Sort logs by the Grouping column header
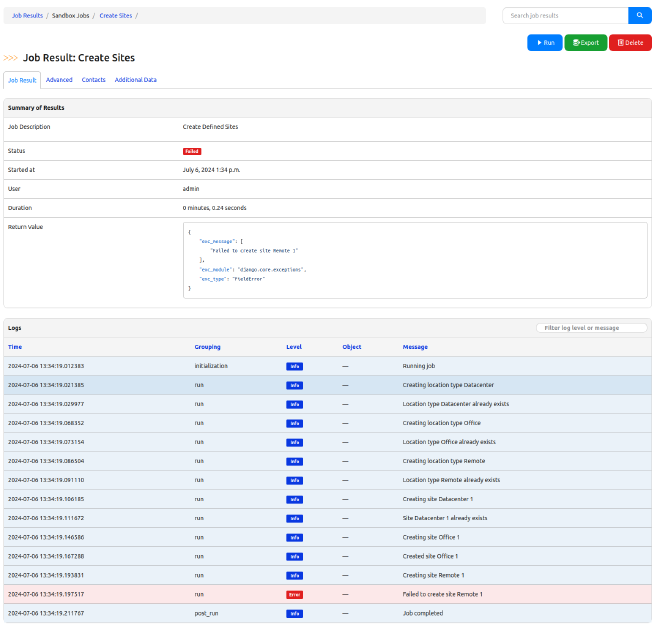 207,347
